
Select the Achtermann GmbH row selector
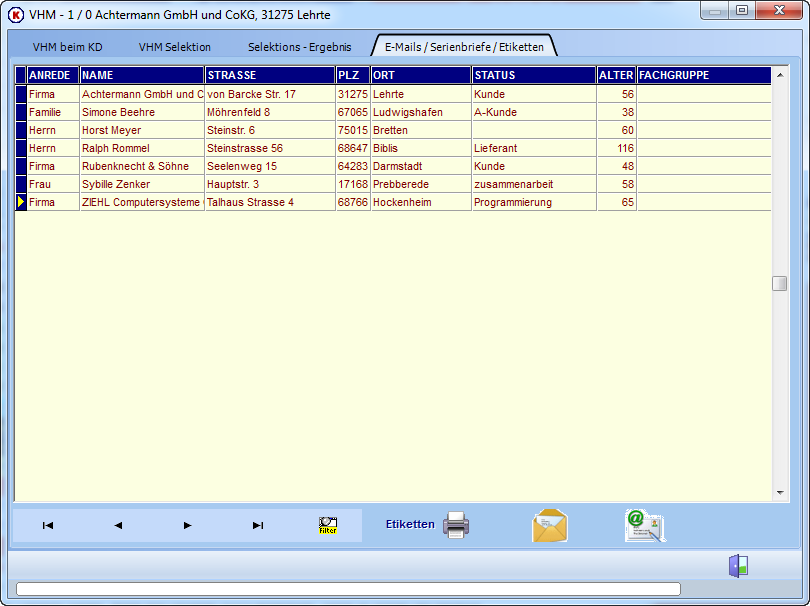[21, 94]
